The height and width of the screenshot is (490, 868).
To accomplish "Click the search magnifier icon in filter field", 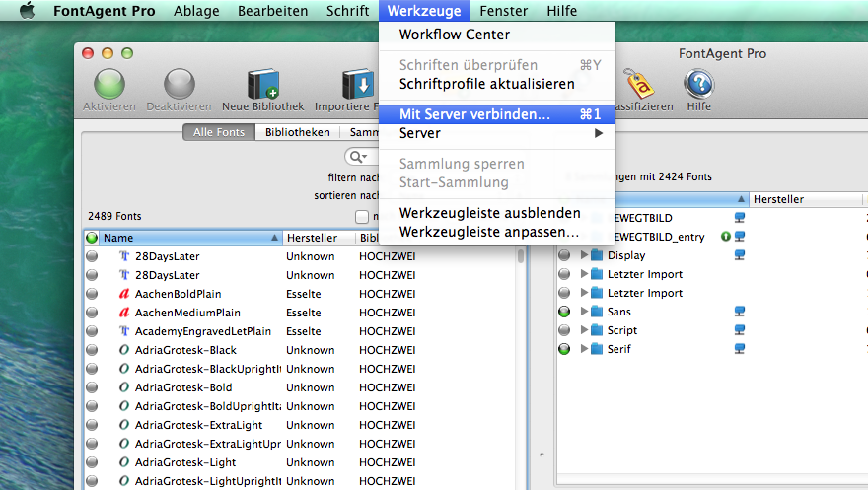I will 358,157.
